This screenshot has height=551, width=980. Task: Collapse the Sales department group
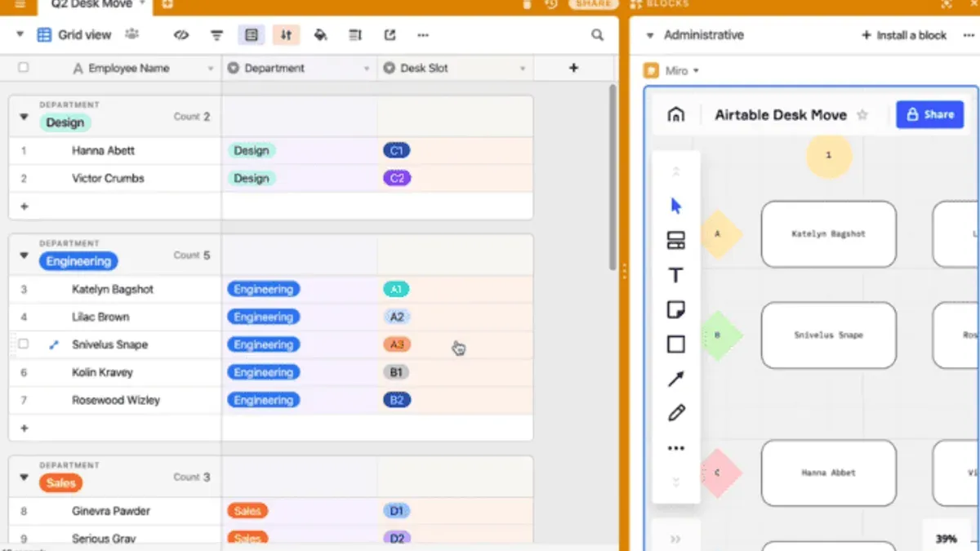coord(24,478)
